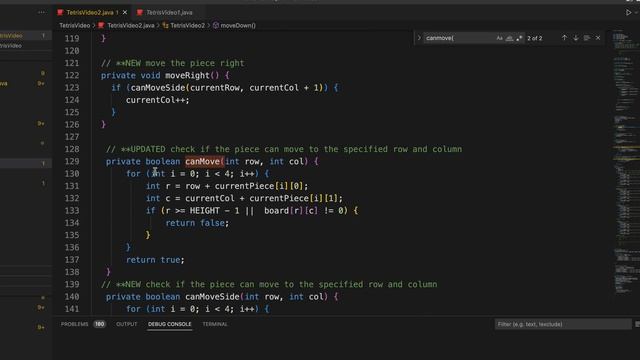Screen dimensions: 640x360
Task: Click the 180 problems count badge
Action: point(99,324)
